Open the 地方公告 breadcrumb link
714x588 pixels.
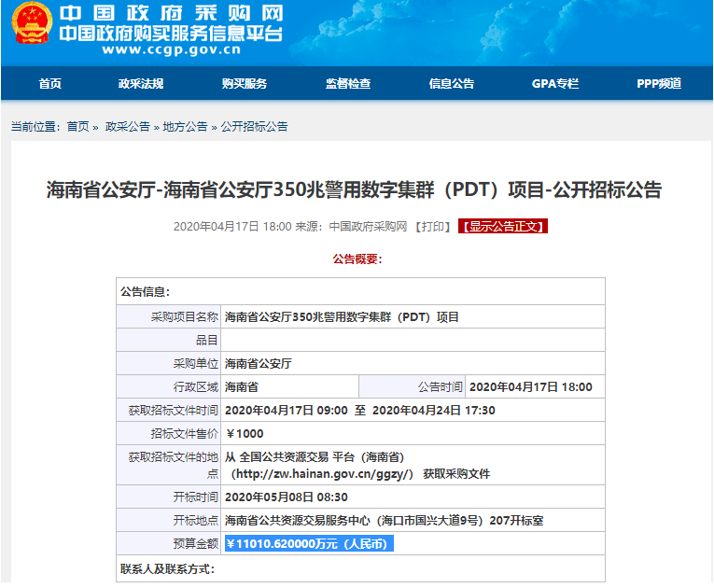[x=185, y=127]
